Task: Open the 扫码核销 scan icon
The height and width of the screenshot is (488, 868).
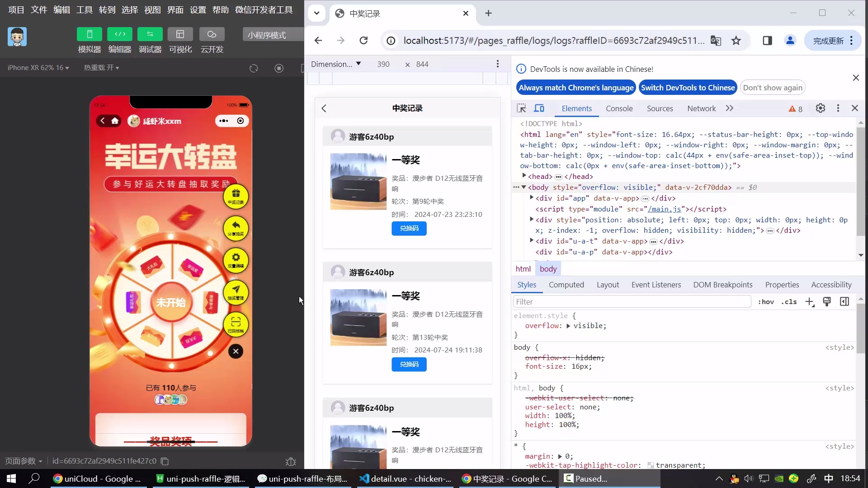Action: point(236,324)
